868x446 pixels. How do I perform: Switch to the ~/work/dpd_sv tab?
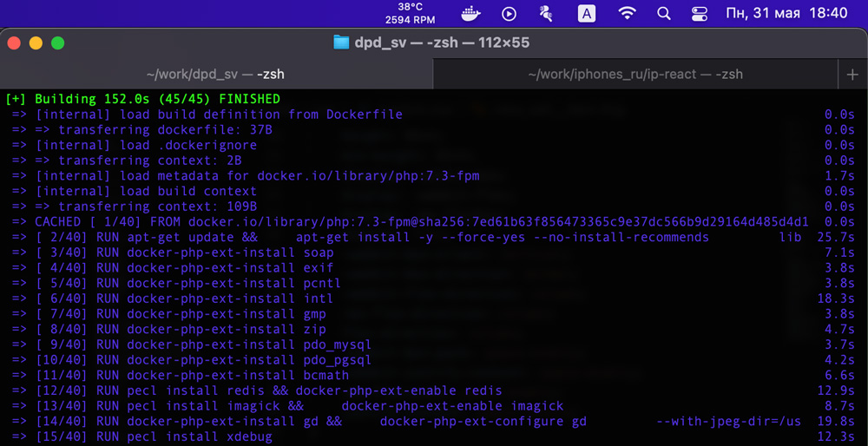216,74
